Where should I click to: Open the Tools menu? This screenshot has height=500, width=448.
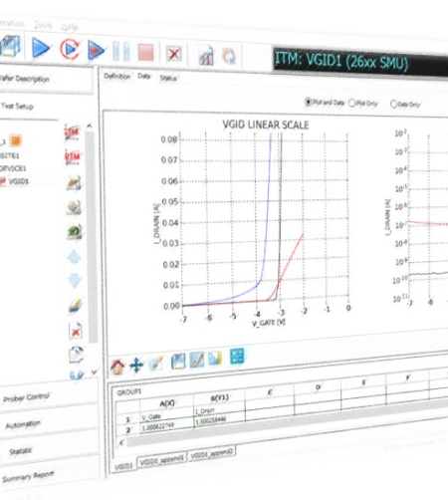pyautogui.click(x=43, y=25)
